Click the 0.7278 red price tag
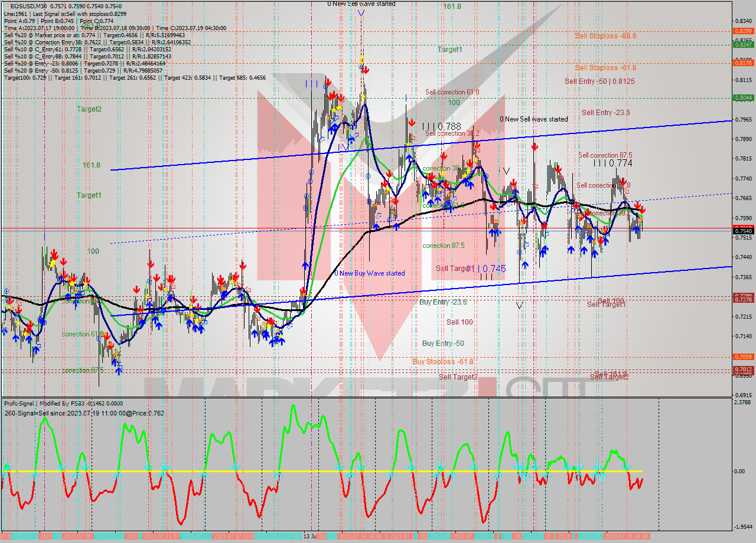The height and width of the screenshot is (543, 756). (742, 300)
